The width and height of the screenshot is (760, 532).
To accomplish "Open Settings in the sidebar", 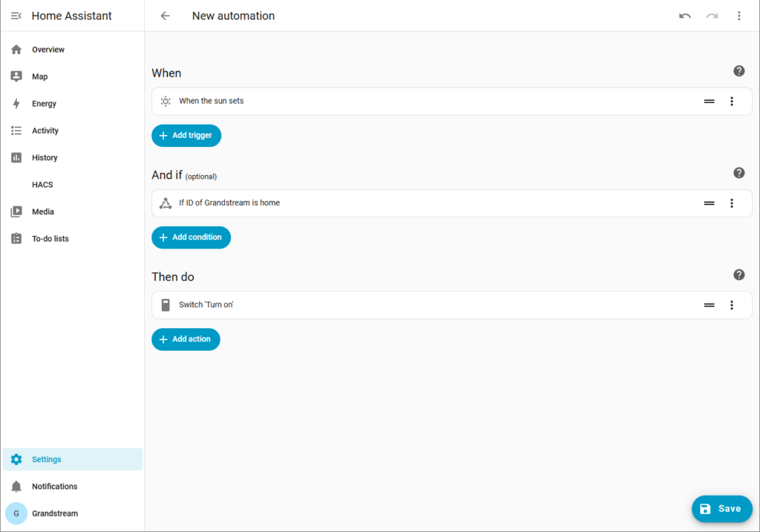I will point(73,459).
